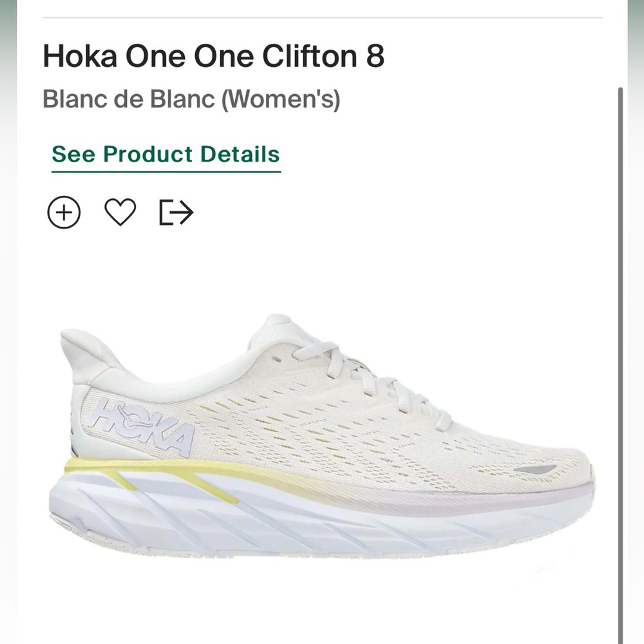
Task: Expand full details via See Product Details
Action: coord(166,155)
